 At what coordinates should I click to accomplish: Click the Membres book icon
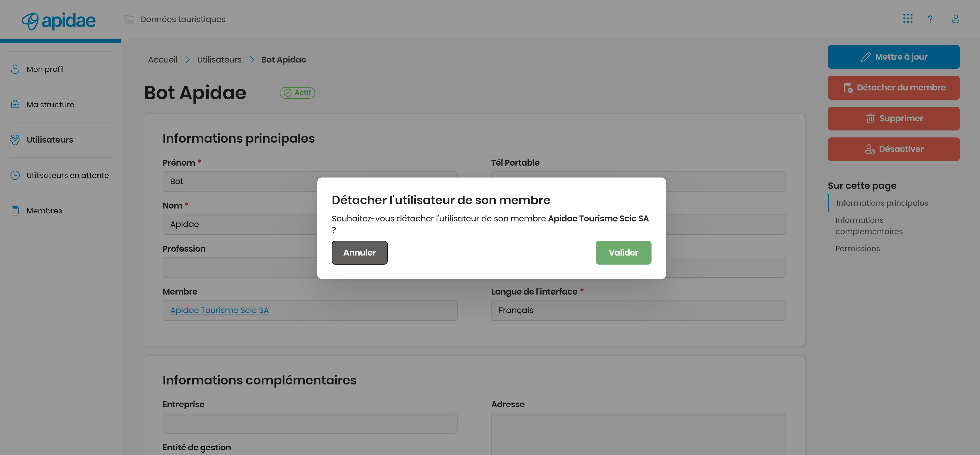click(x=15, y=211)
